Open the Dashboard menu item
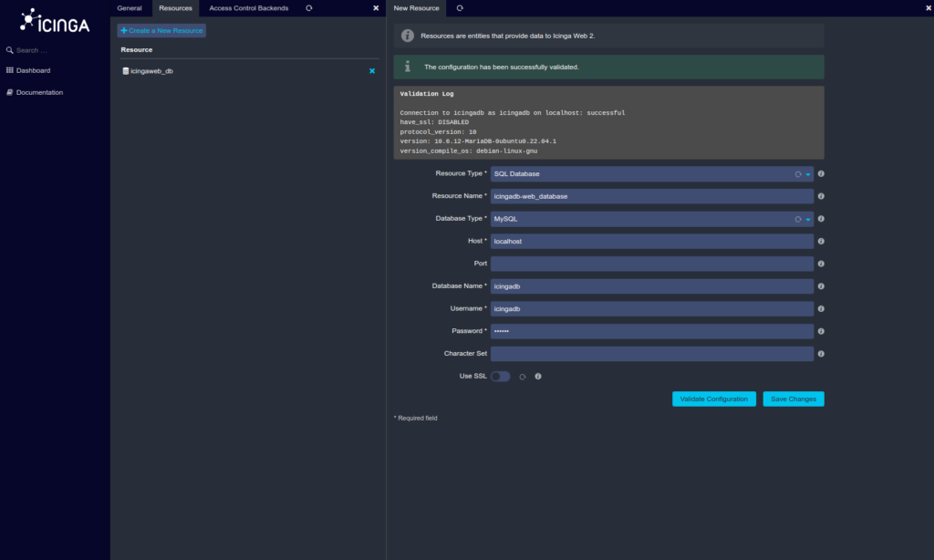This screenshot has width=934, height=560. point(33,70)
